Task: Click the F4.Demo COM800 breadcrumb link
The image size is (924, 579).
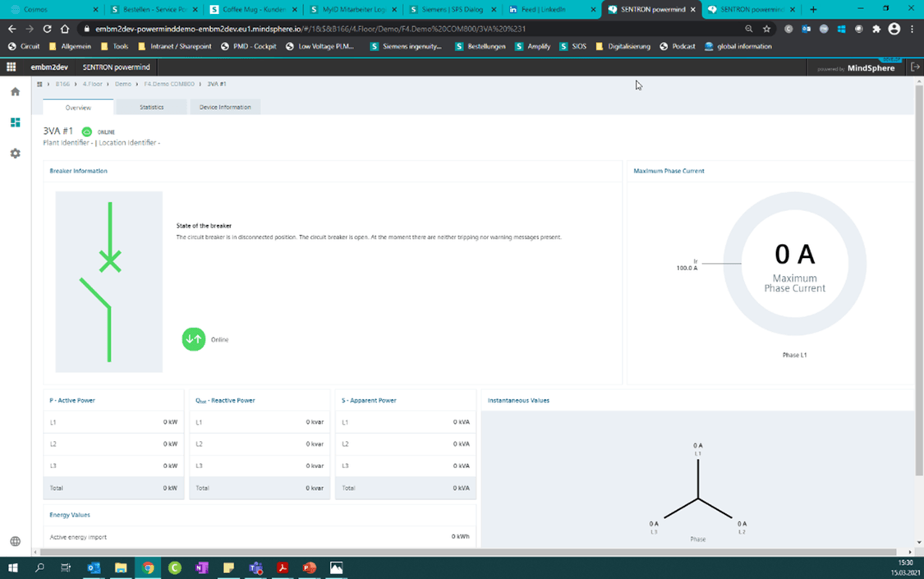Action: pyautogui.click(x=169, y=85)
